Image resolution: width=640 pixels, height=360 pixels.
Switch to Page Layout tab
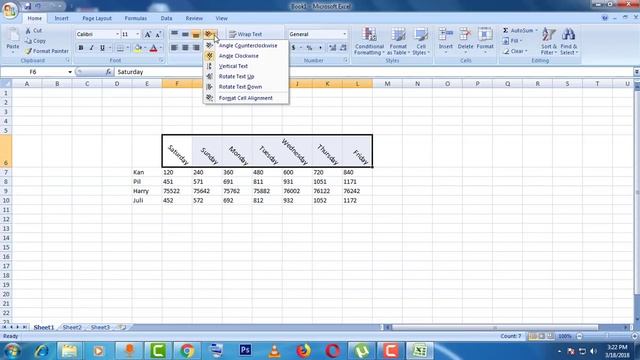[97, 18]
